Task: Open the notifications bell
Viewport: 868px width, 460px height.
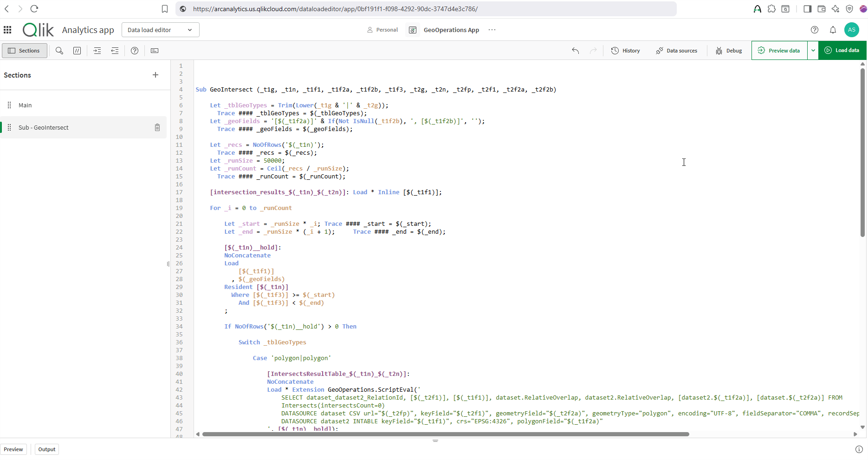Action: (833, 30)
